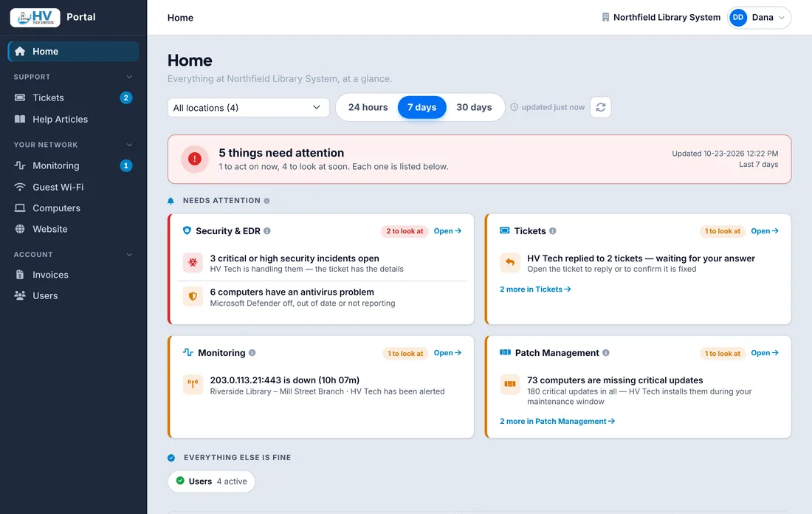This screenshot has width=812, height=514.
Task: Click the red alert exclamation icon
Action: [195, 159]
